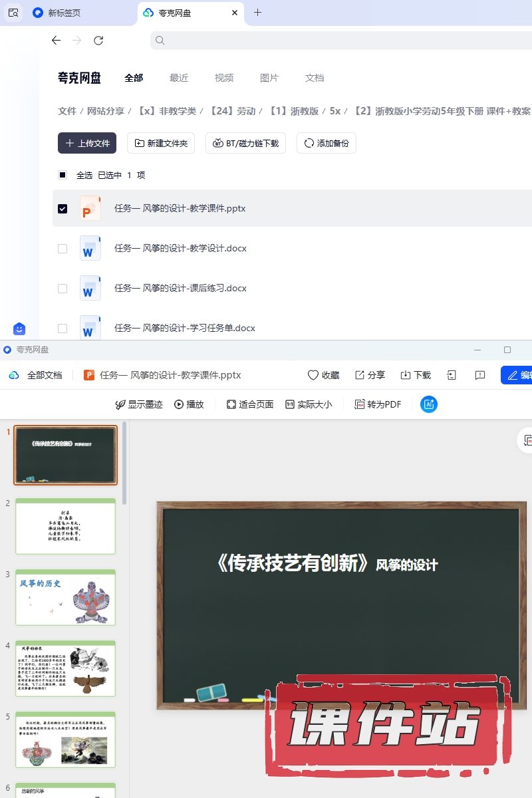Click the 转为PDF convert icon
532x798 pixels.
point(360,404)
